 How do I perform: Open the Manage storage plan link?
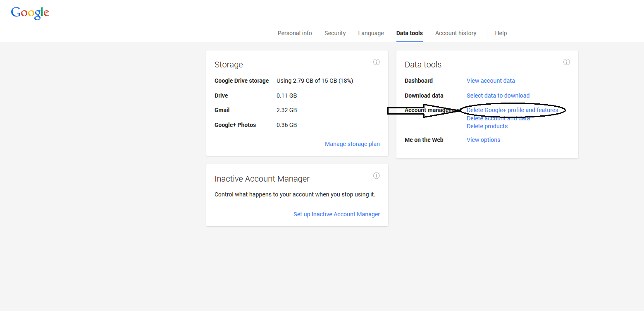point(352,144)
